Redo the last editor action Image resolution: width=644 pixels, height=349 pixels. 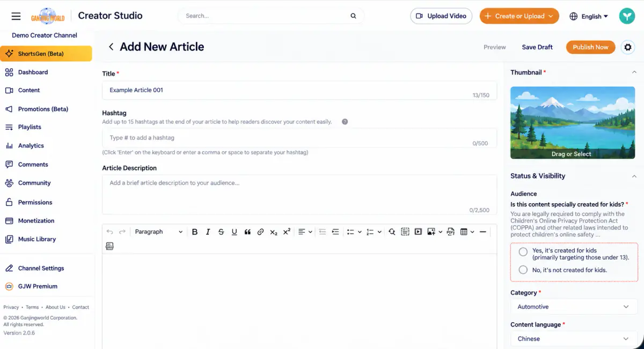122,232
